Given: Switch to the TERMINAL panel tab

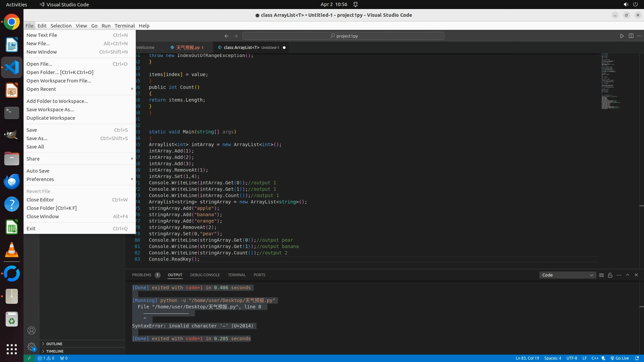Looking at the screenshot, I should click(x=237, y=275).
